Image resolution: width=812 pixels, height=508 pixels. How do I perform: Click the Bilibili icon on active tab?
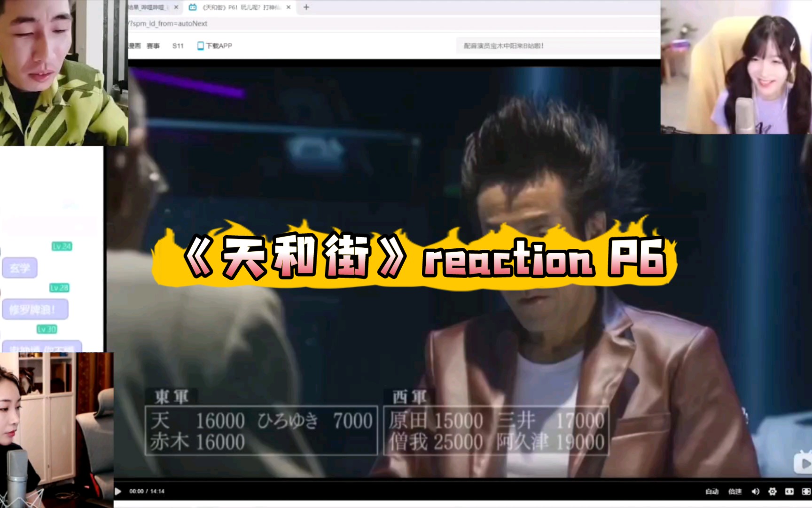[193, 7]
